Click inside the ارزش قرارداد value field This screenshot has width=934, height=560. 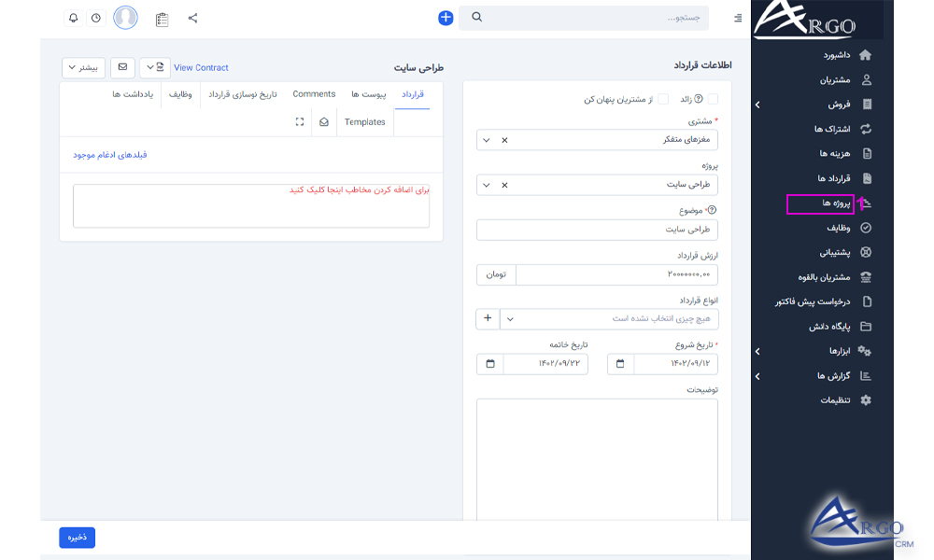[616, 275]
